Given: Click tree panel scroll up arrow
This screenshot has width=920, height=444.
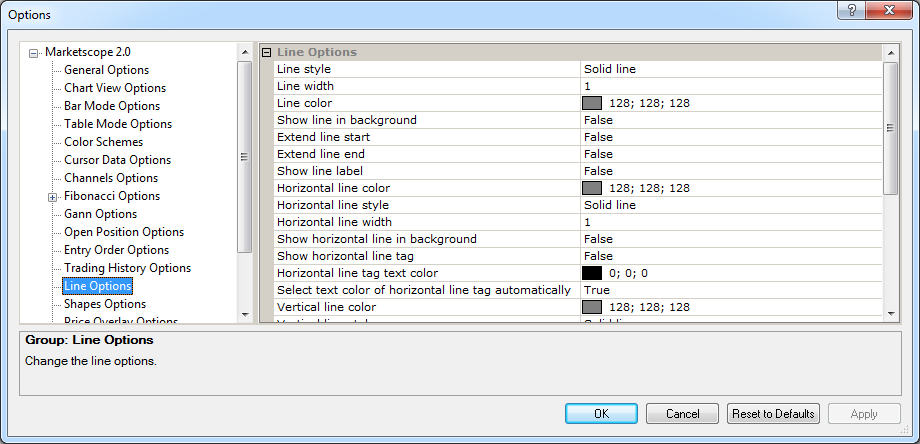Looking at the screenshot, I should click(x=245, y=52).
